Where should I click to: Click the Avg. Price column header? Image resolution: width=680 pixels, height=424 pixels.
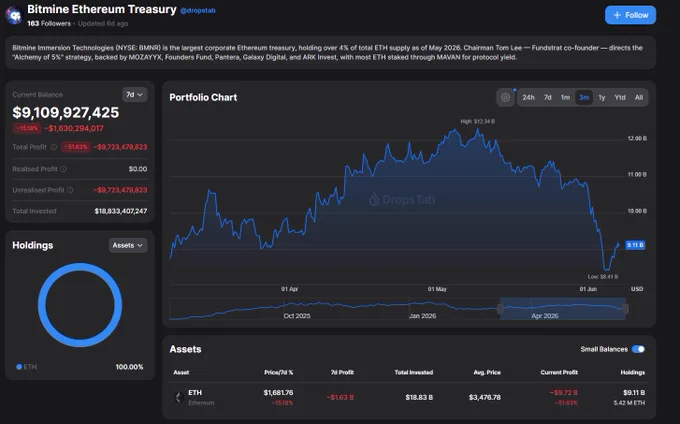point(487,372)
